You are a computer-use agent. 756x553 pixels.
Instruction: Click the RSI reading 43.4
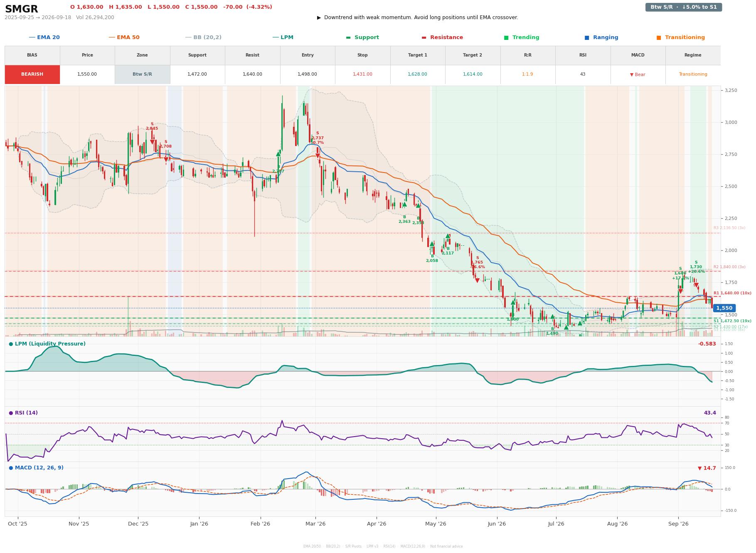(x=710, y=413)
